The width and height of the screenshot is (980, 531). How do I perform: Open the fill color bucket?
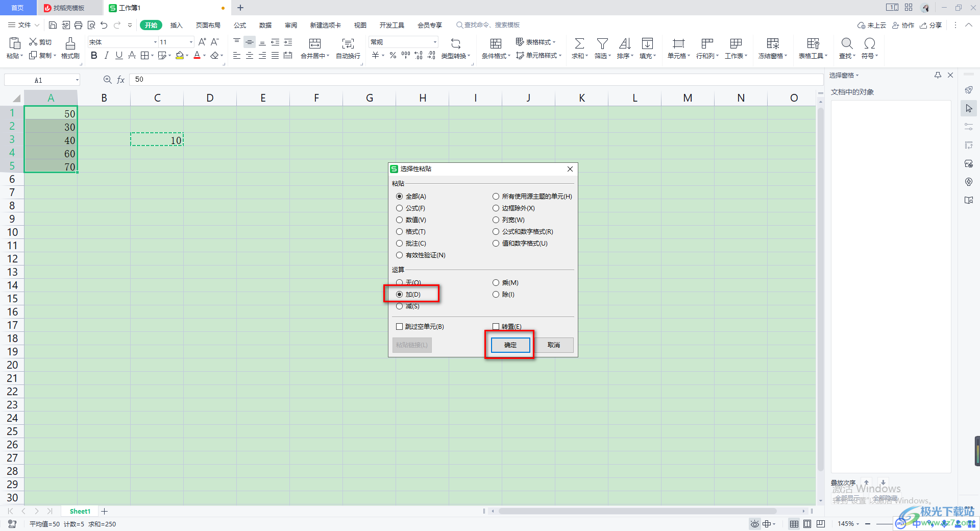180,56
